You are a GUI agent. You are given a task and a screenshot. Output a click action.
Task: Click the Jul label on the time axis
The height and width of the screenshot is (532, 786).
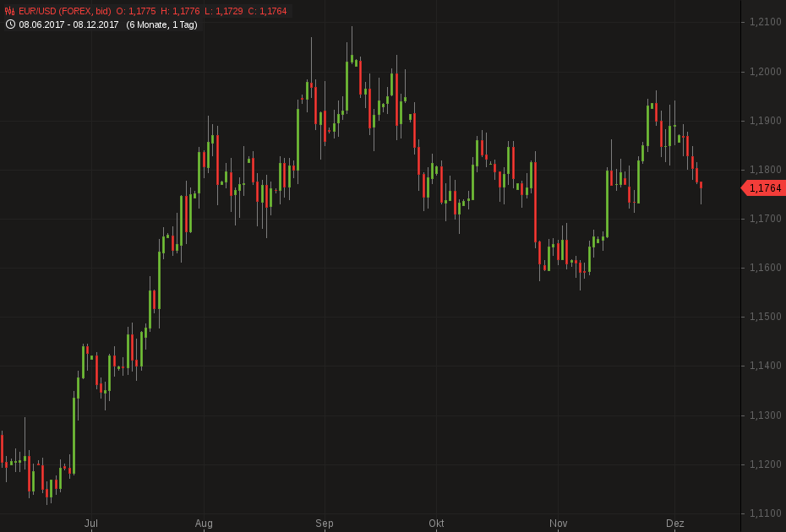tap(91, 524)
